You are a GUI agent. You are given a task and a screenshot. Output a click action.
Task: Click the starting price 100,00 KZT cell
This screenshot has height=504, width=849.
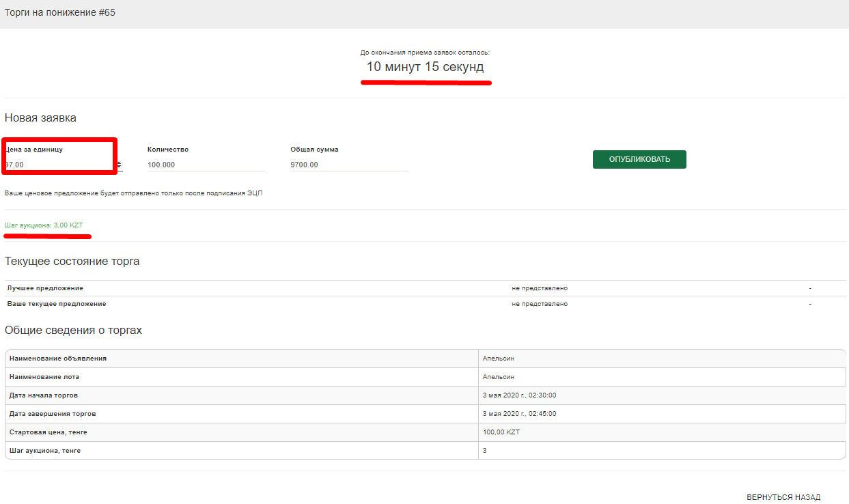pos(501,432)
